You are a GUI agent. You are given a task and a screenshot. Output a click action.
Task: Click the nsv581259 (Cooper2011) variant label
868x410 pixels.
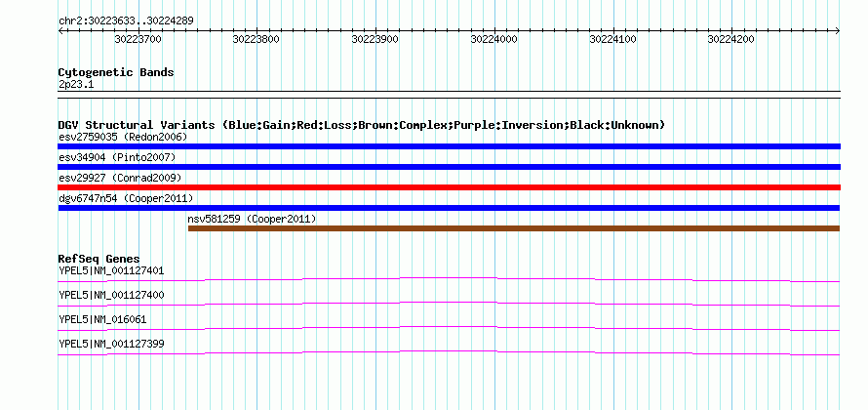coord(253,219)
